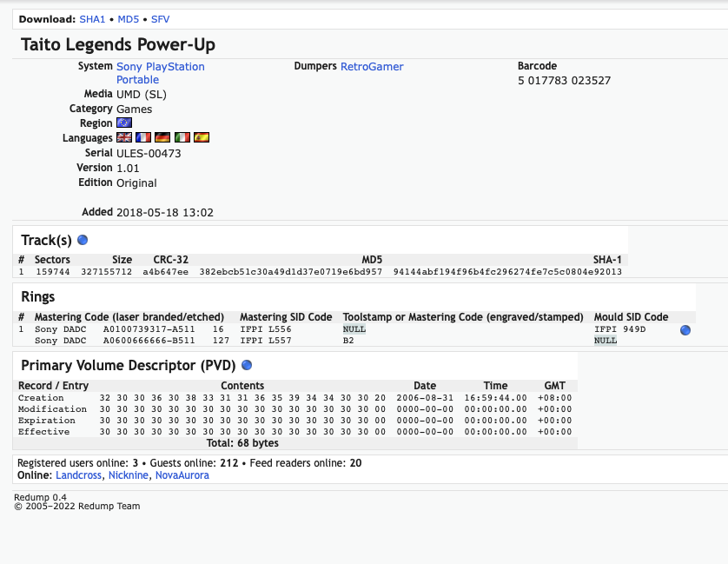The image size is (728, 564).
Task: Download the SFV file
Action: tap(161, 18)
